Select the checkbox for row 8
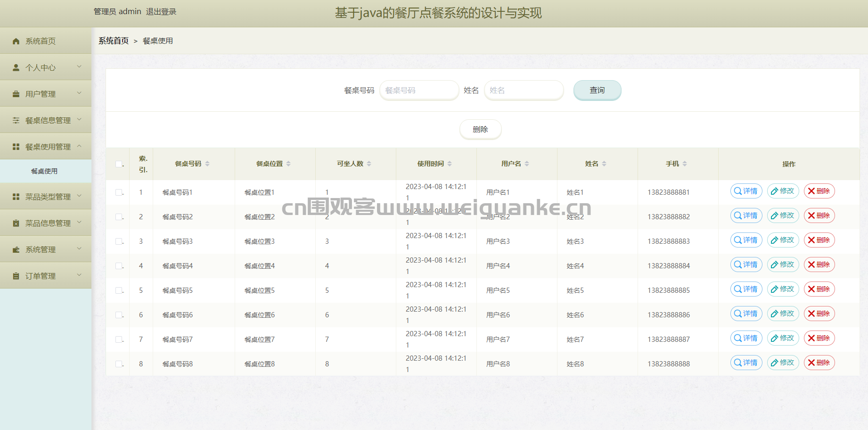The image size is (868, 430). [x=119, y=364]
